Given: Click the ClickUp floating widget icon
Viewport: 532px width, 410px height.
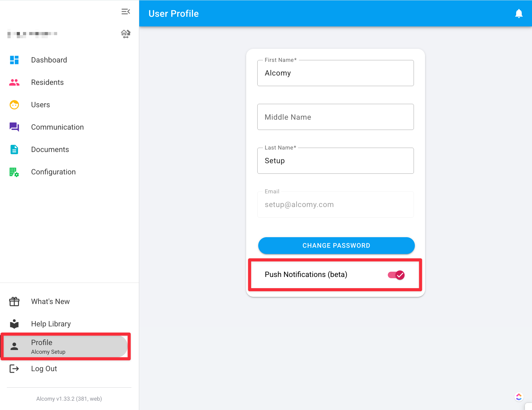Looking at the screenshot, I should [x=519, y=397].
